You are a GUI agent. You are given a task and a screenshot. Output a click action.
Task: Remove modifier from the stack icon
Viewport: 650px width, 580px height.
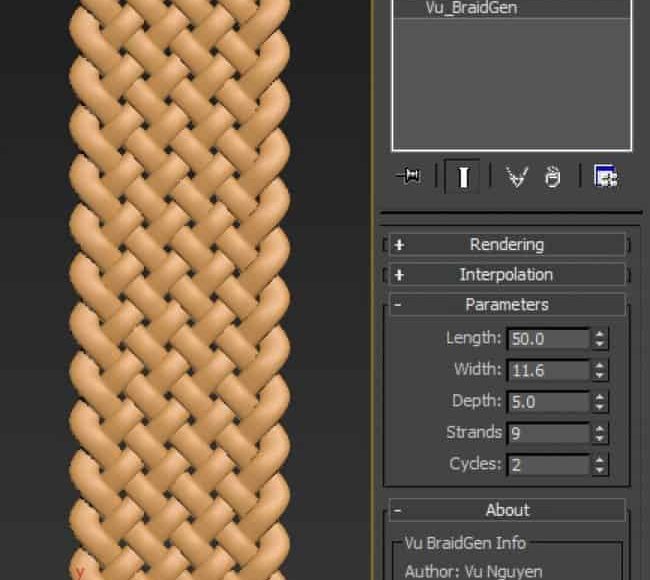click(x=552, y=177)
